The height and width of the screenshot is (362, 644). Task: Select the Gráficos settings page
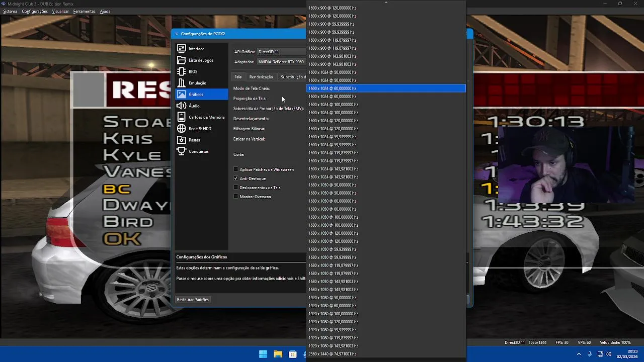coord(201,95)
